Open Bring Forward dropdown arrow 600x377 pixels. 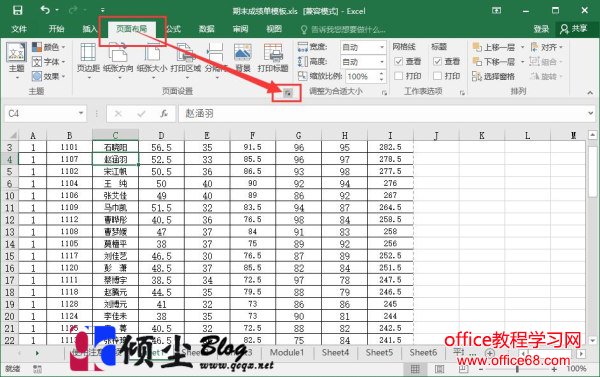pos(522,47)
